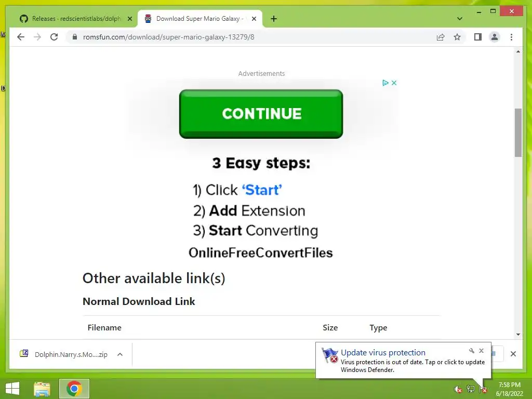Click Normal Download Link heading

pos(139,301)
